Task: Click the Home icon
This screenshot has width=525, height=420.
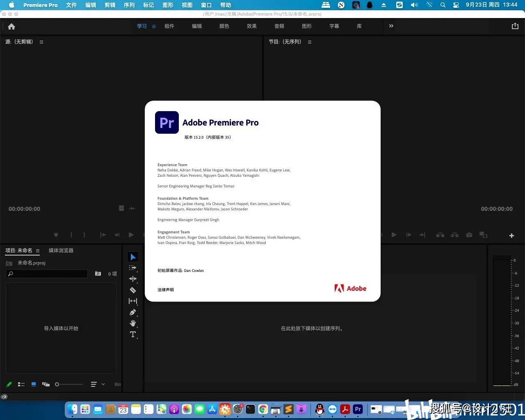Action: [x=11, y=26]
